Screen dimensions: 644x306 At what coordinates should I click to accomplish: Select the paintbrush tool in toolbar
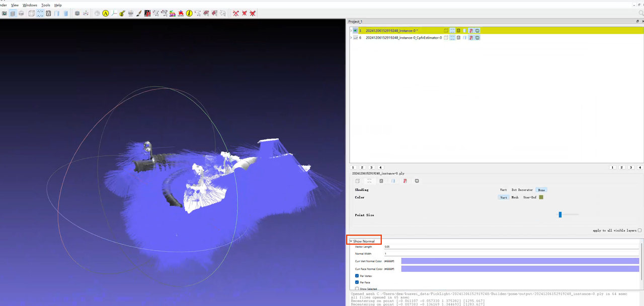tap(139, 13)
